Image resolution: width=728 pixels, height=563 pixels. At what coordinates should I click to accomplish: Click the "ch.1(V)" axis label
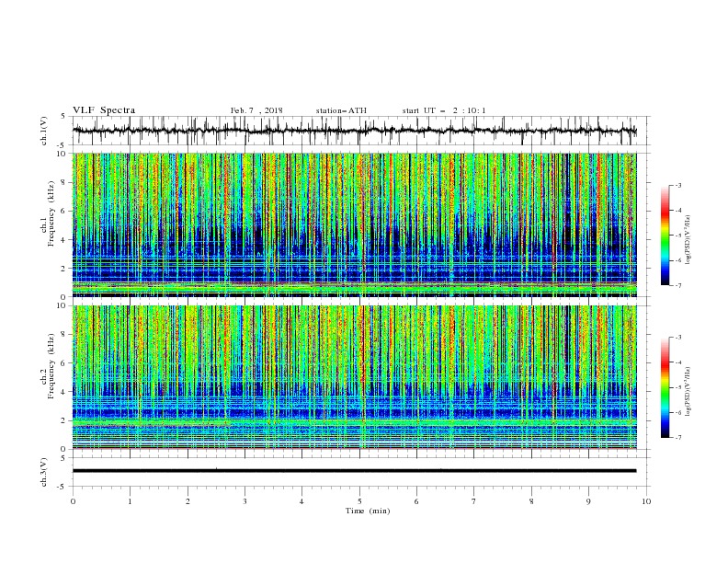pos(44,131)
